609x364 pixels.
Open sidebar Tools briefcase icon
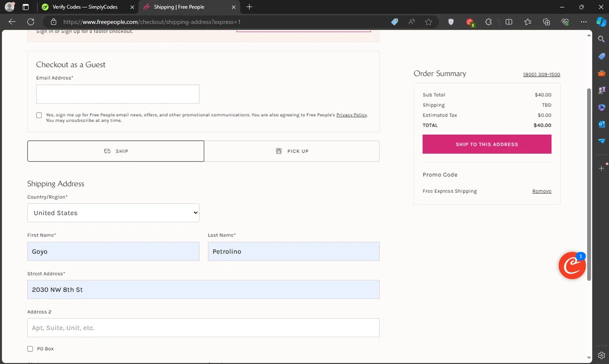[602, 73]
